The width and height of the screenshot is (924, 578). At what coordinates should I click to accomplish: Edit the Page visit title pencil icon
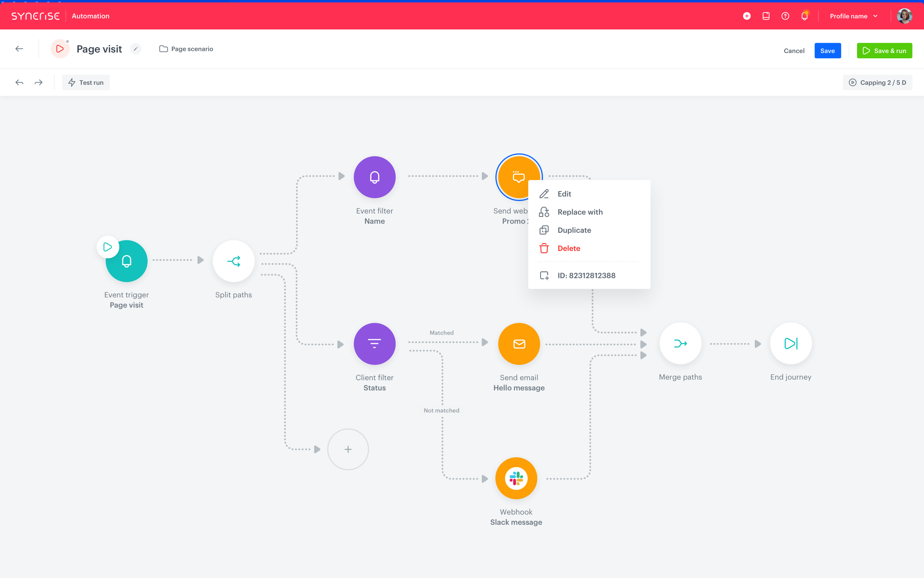coord(136,49)
